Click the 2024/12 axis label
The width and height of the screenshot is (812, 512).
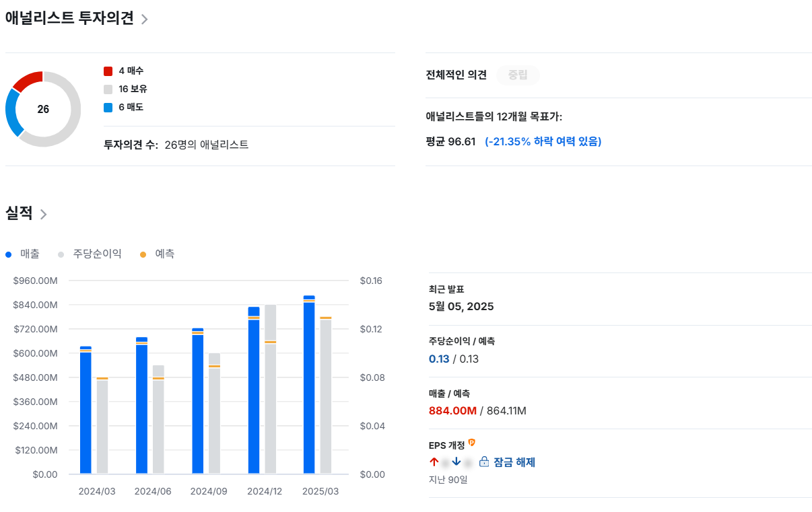point(265,491)
